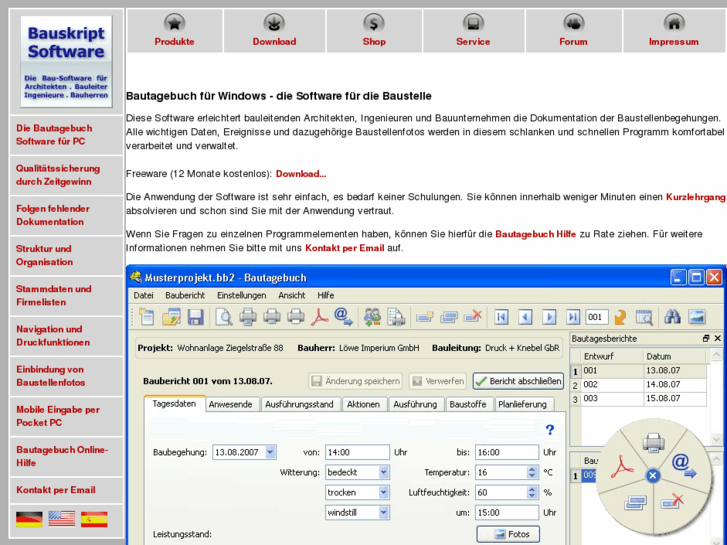This screenshot has height=545, width=727.
Task: Click the email icon in the radial menu
Action: 684,466
